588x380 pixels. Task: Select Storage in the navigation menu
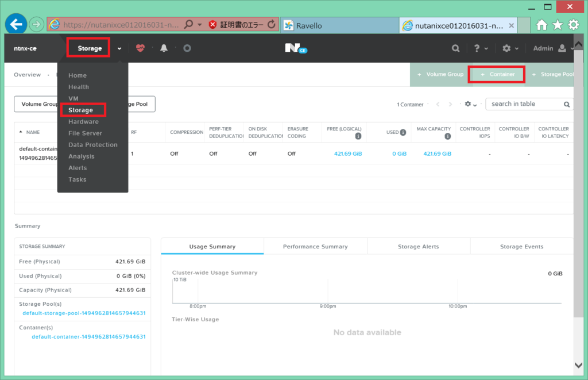pyautogui.click(x=80, y=110)
